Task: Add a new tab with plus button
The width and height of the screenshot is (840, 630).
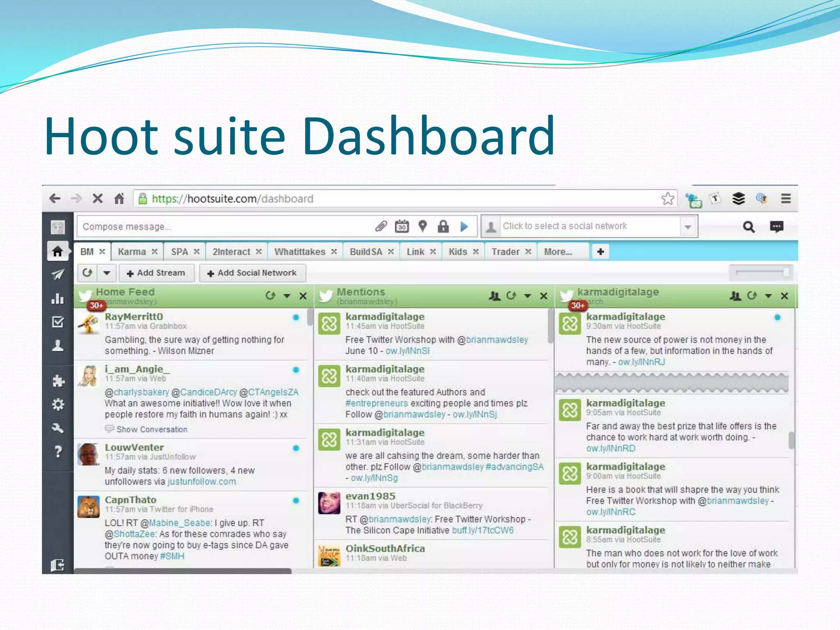Action: coord(600,251)
